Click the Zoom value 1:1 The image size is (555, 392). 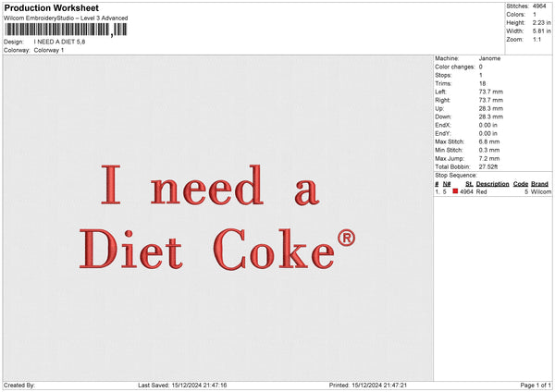(536, 39)
